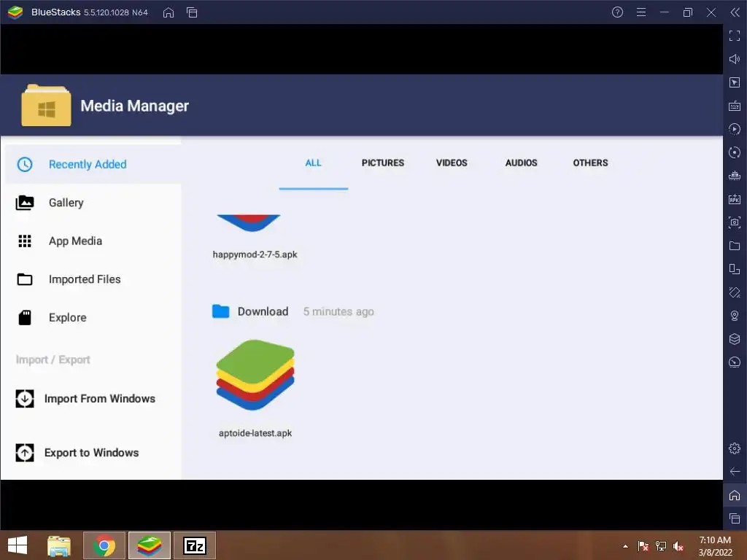
Task: Open BlueStacks settings gear icon
Action: point(735,448)
